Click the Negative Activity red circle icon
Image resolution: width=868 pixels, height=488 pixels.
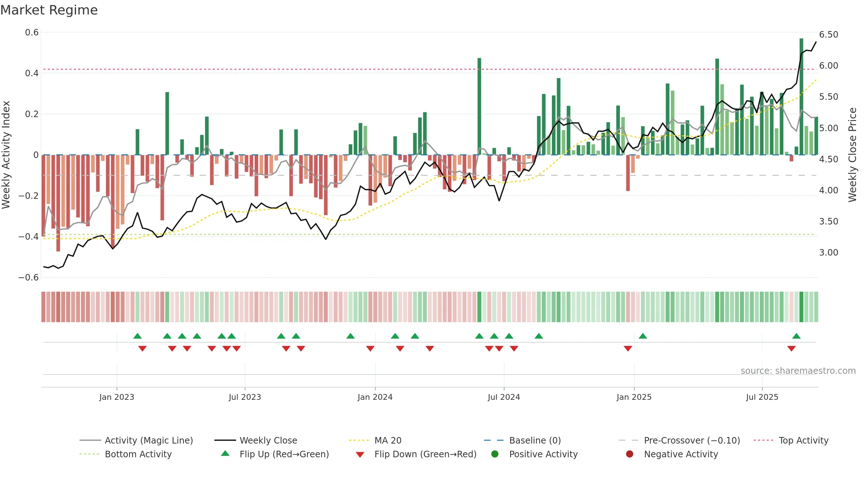click(x=630, y=454)
